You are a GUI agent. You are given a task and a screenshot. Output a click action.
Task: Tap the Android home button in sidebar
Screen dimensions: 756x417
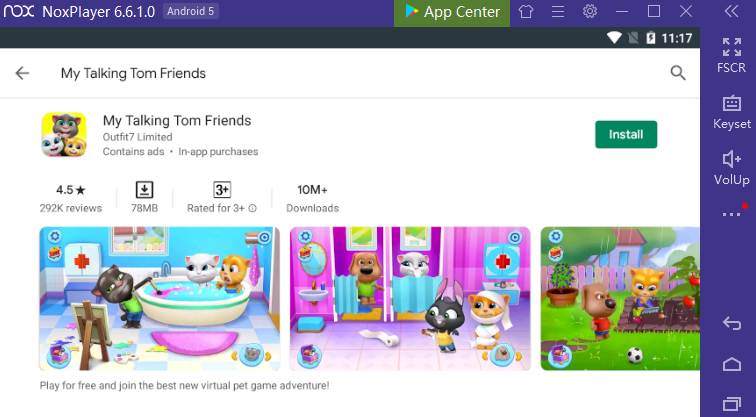pyautogui.click(x=731, y=364)
